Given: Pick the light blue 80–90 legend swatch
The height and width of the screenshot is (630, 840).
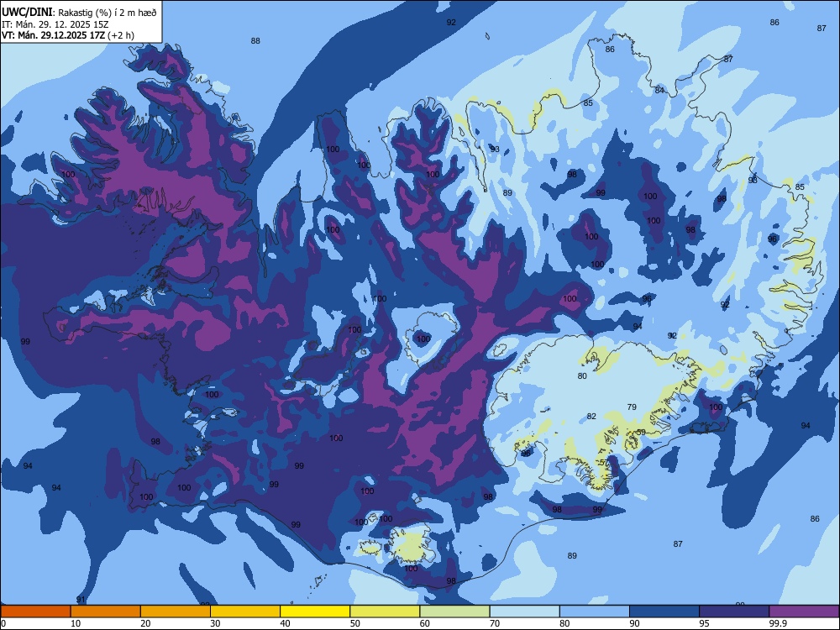Looking at the screenshot, I should (594, 612).
